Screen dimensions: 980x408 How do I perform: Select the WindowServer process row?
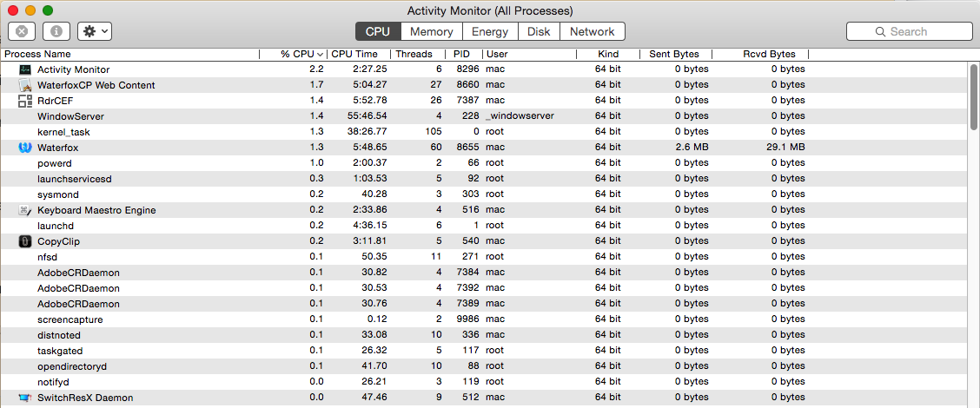(x=485, y=116)
